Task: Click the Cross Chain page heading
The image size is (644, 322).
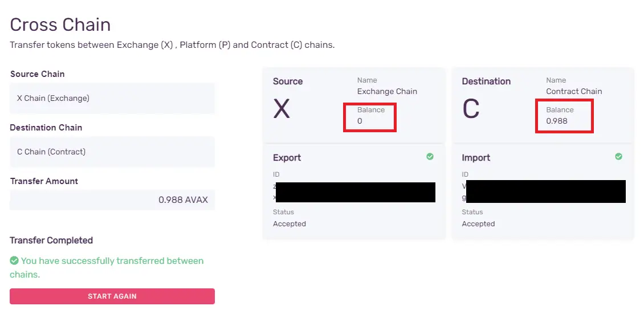Action: point(60,25)
